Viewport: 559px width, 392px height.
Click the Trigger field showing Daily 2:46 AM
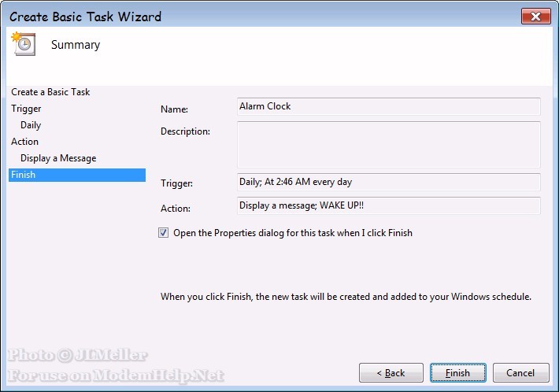point(389,182)
